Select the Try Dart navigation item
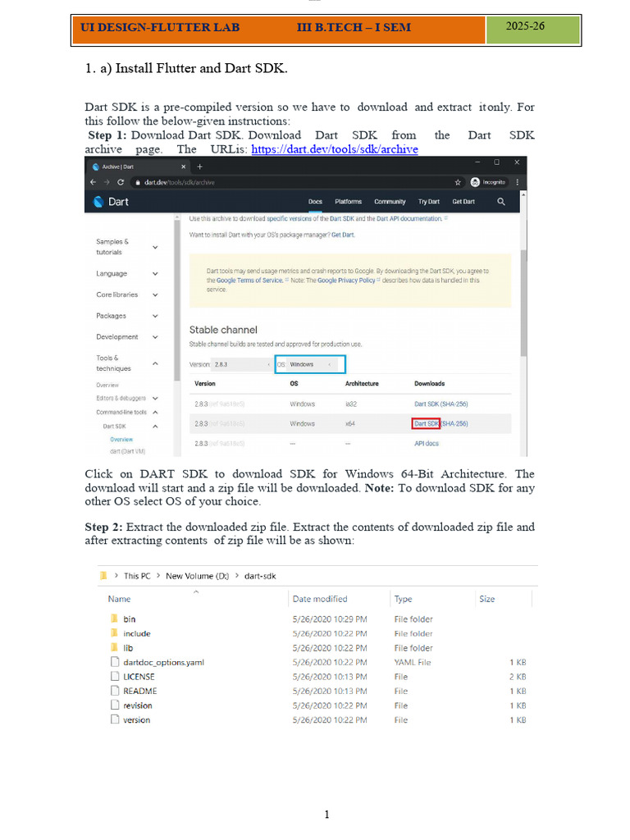 [428, 202]
